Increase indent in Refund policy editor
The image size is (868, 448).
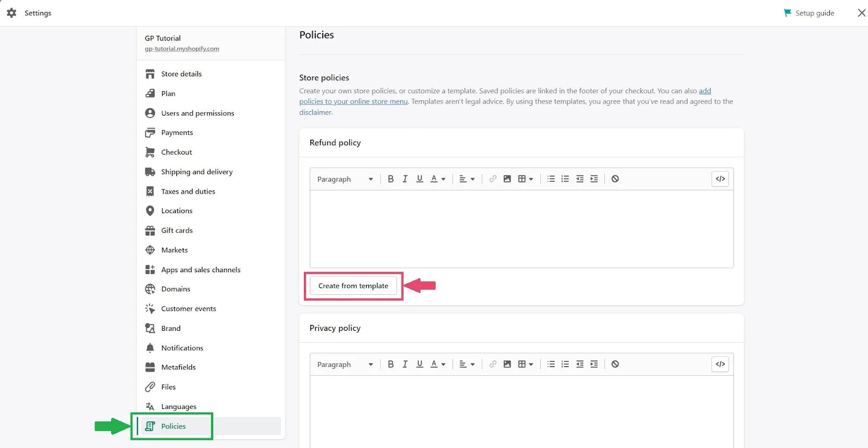click(594, 179)
